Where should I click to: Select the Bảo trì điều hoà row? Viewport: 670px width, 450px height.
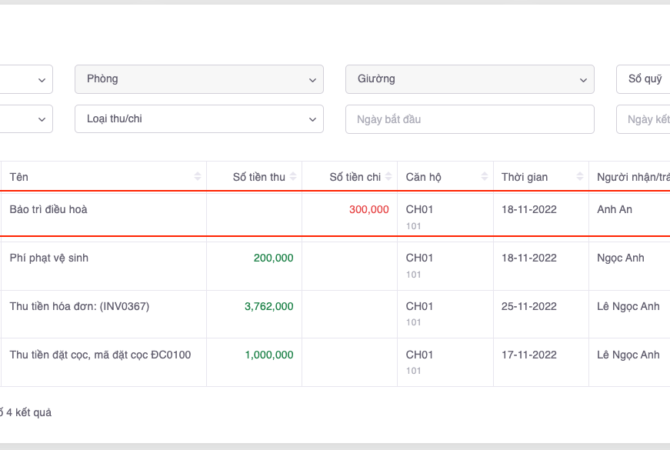pos(55,210)
